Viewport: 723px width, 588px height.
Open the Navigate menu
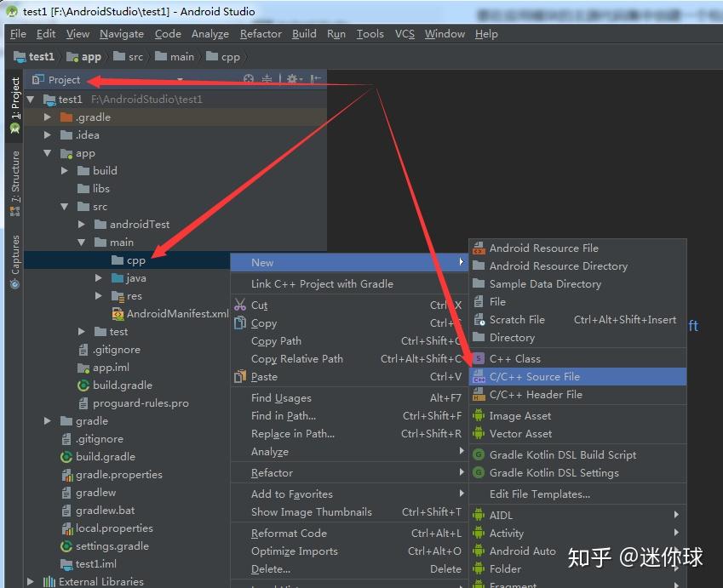[x=122, y=34]
